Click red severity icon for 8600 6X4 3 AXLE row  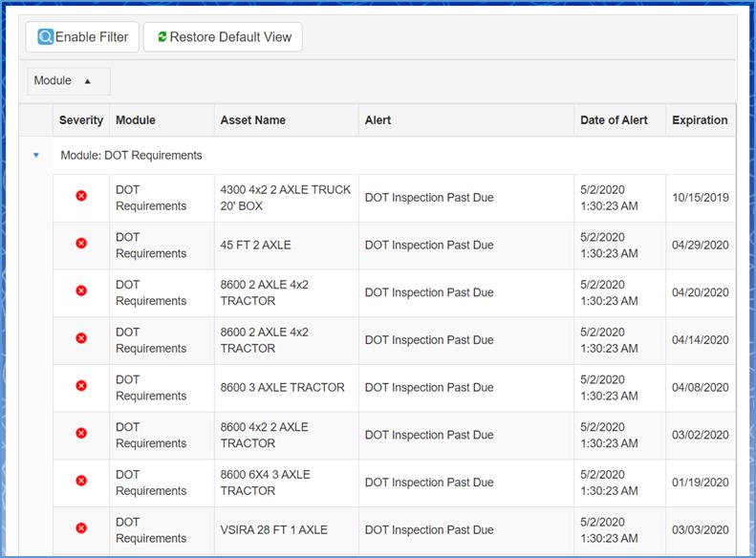point(81,481)
